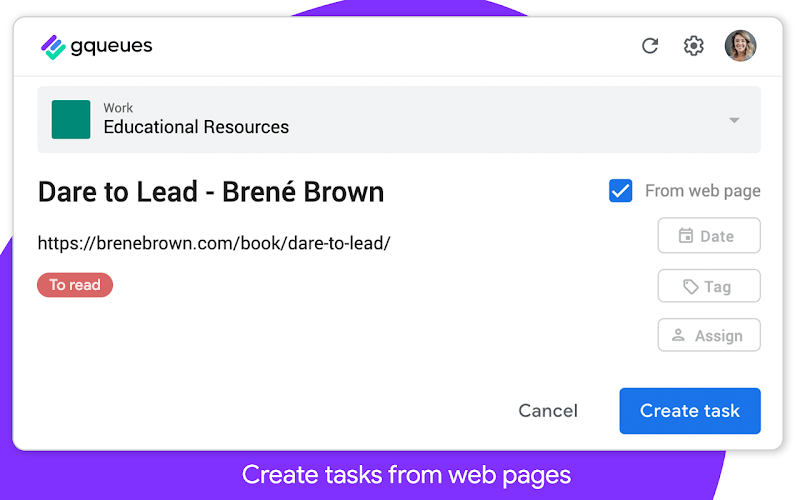The width and height of the screenshot is (800, 500).
Task: Open settings via the gear icon
Action: (693, 46)
